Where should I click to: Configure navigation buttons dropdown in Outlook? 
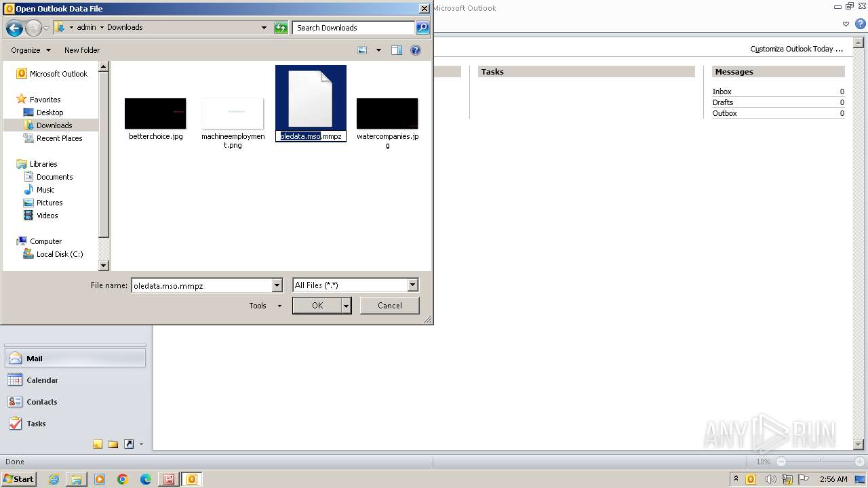click(141, 445)
